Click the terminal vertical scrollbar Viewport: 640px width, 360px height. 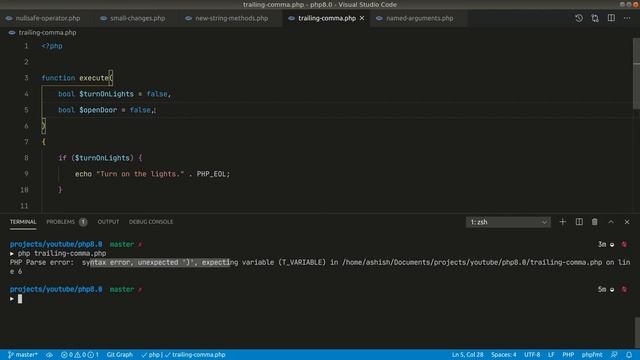point(637,333)
